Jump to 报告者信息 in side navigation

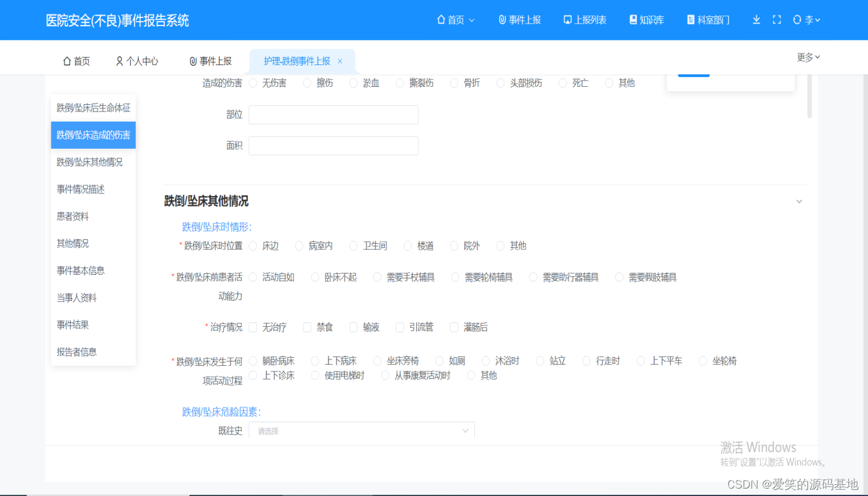[x=94, y=352]
